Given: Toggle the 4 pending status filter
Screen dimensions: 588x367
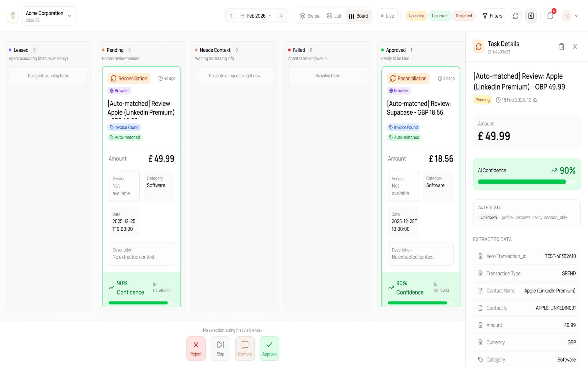Looking at the screenshot, I should [416, 16].
